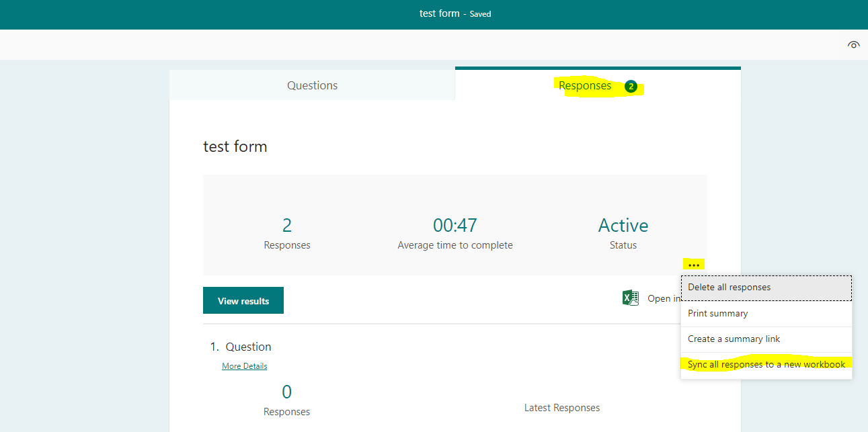This screenshot has width=868, height=432.
Task: Click the View results button
Action: tap(243, 300)
